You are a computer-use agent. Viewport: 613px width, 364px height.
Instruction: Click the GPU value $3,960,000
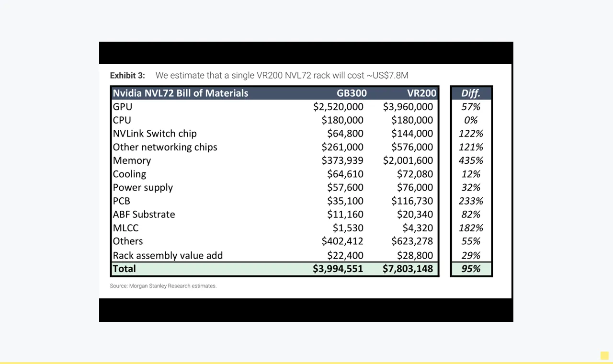tap(408, 107)
